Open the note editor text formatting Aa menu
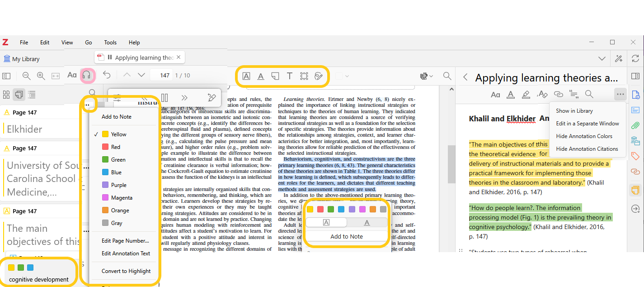The height and width of the screenshot is (287, 644). tap(495, 94)
